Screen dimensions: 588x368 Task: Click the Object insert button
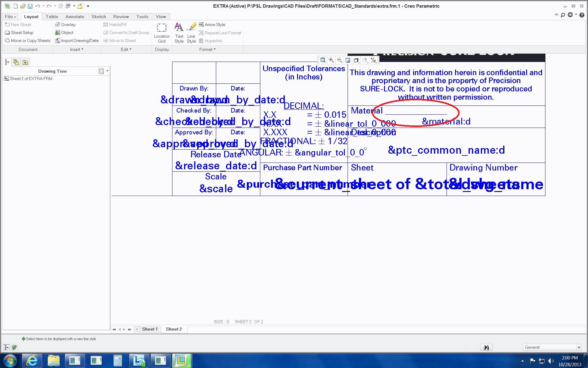pos(64,33)
